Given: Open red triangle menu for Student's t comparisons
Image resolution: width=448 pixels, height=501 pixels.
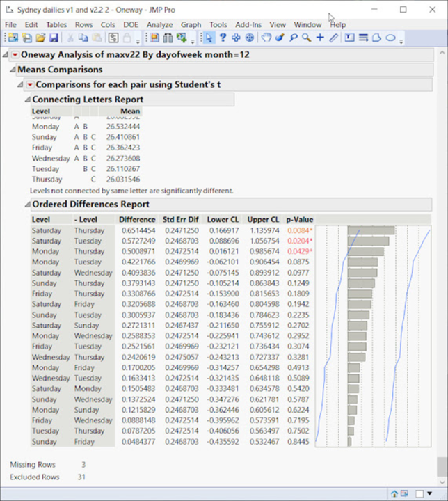Looking at the screenshot, I should click(29, 84).
